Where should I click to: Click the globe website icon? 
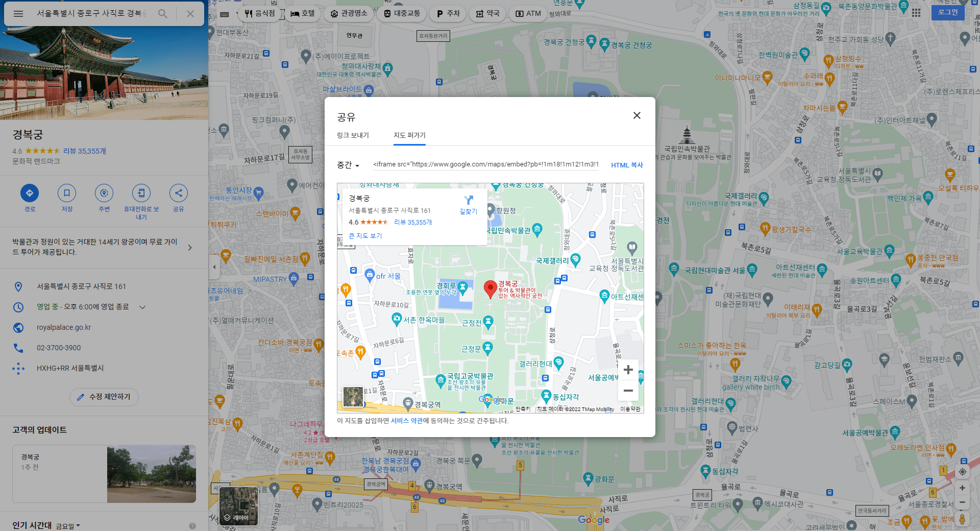point(18,327)
